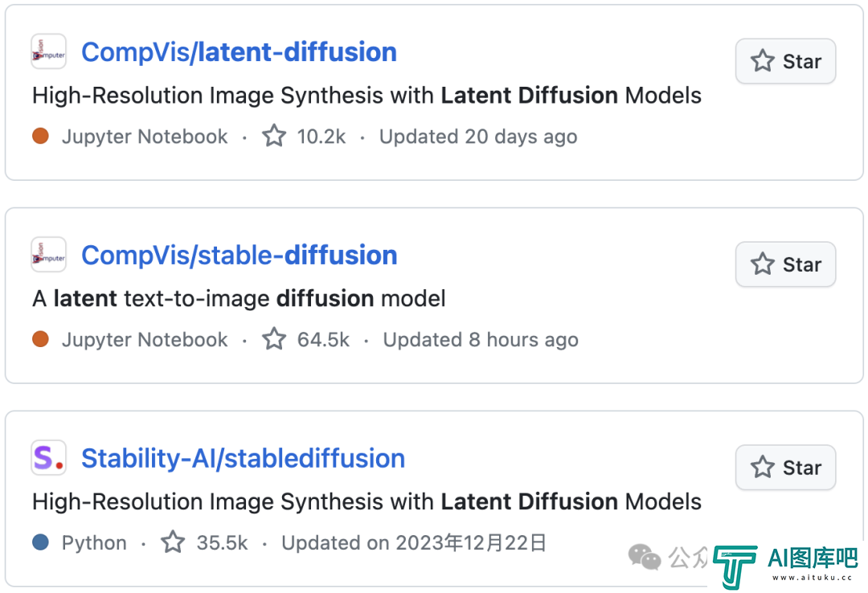Click the Updated 8 hours ago timestamp
Viewport: 868px width, 593px height.
tap(481, 339)
